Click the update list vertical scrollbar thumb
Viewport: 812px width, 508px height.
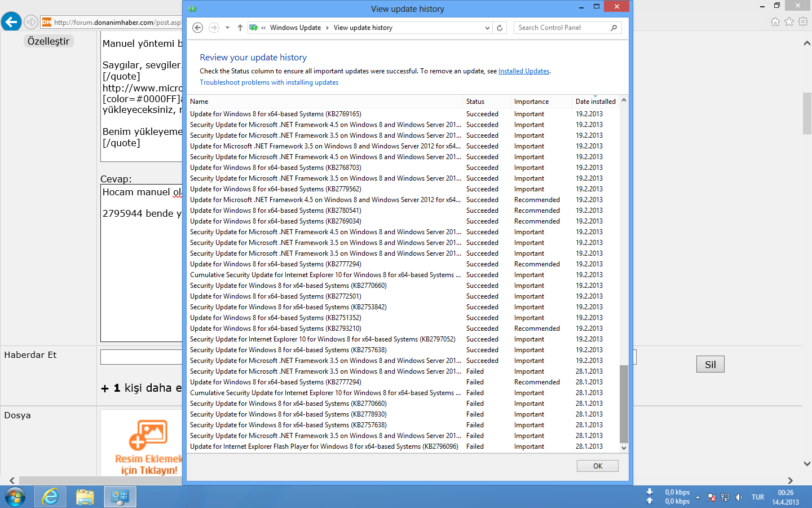pyautogui.click(x=624, y=404)
